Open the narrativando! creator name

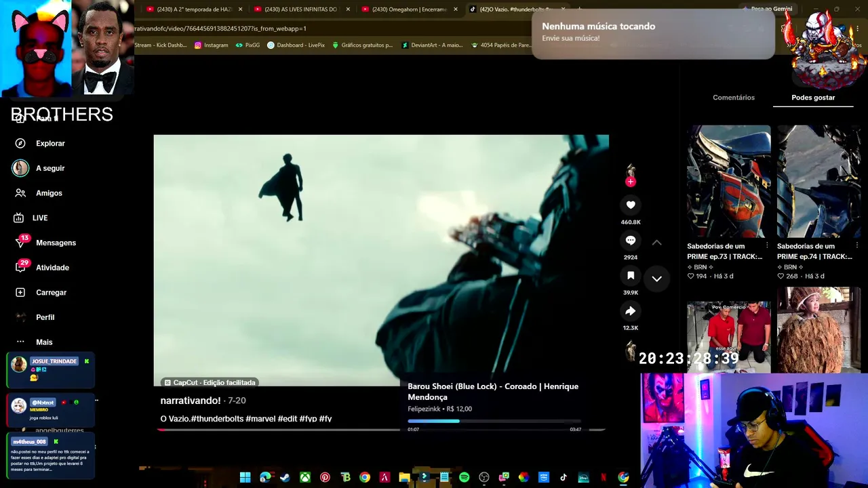[191, 401]
